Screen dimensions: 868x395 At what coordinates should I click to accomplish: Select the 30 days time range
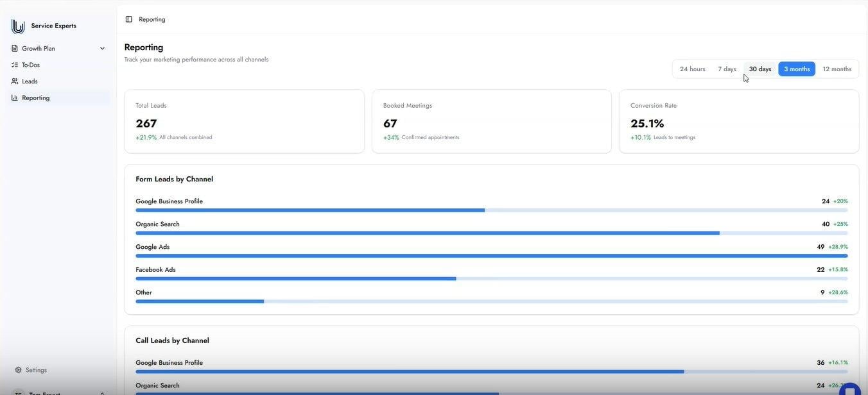pyautogui.click(x=760, y=69)
